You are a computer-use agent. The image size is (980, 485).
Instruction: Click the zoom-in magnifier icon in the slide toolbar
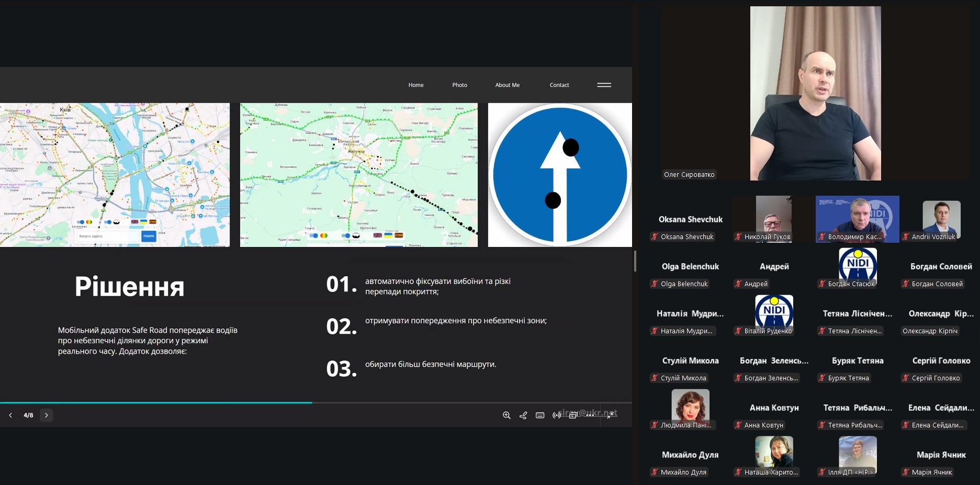point(506,415)
